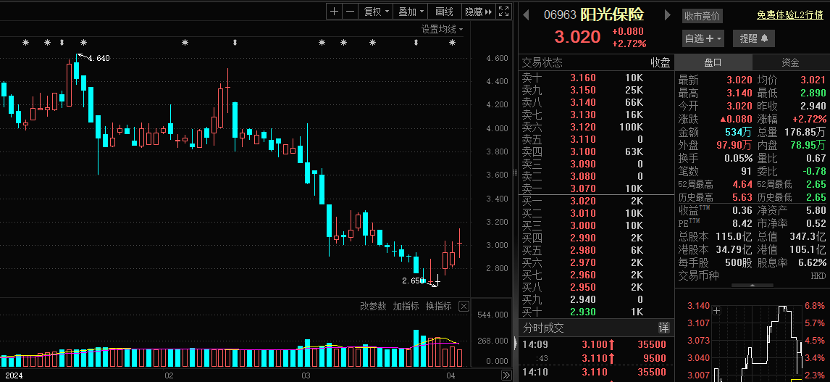Switch to the 资金 tab
The width and height of the screenshot is (830, 382).
790,62
